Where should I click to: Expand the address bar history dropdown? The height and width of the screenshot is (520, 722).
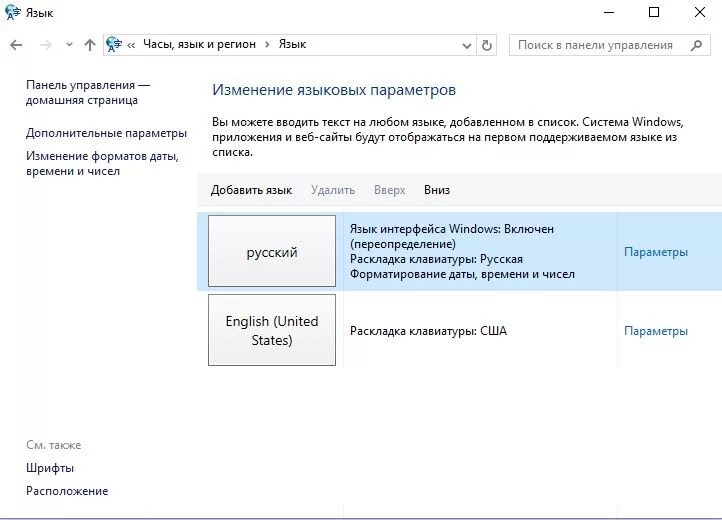[x=466, y=46]
